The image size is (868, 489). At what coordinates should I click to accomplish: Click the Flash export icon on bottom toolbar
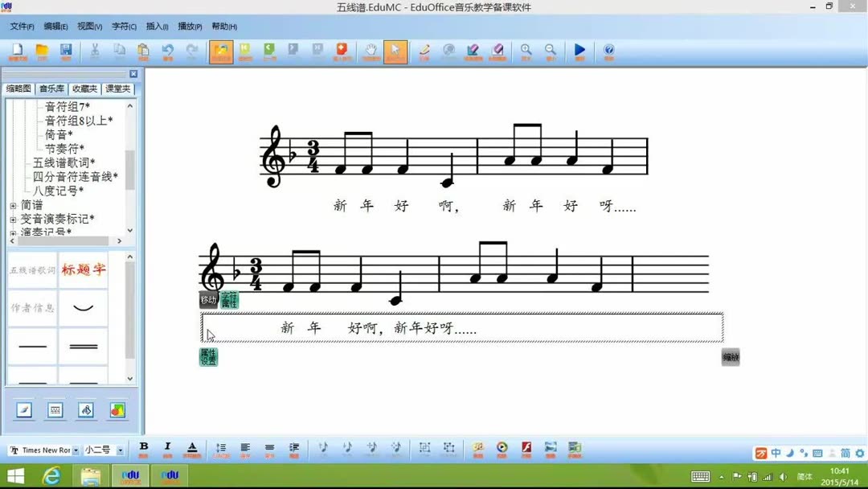[x=526, y=449]
